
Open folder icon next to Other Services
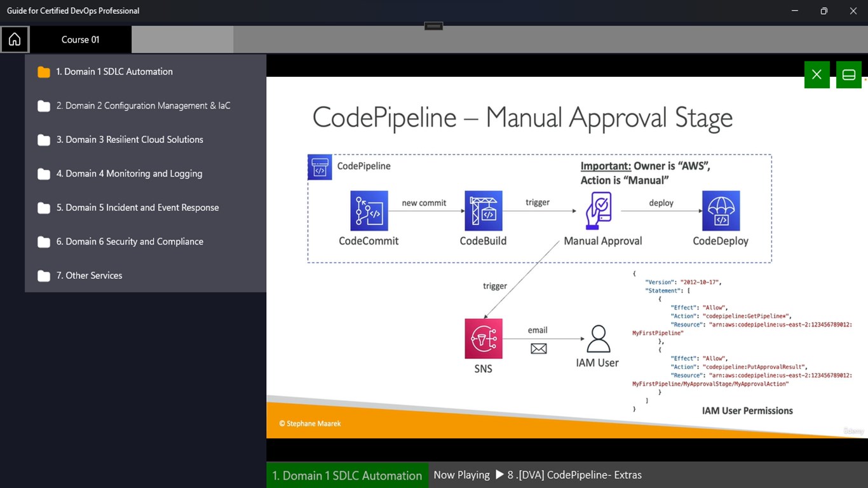point(44,276)
